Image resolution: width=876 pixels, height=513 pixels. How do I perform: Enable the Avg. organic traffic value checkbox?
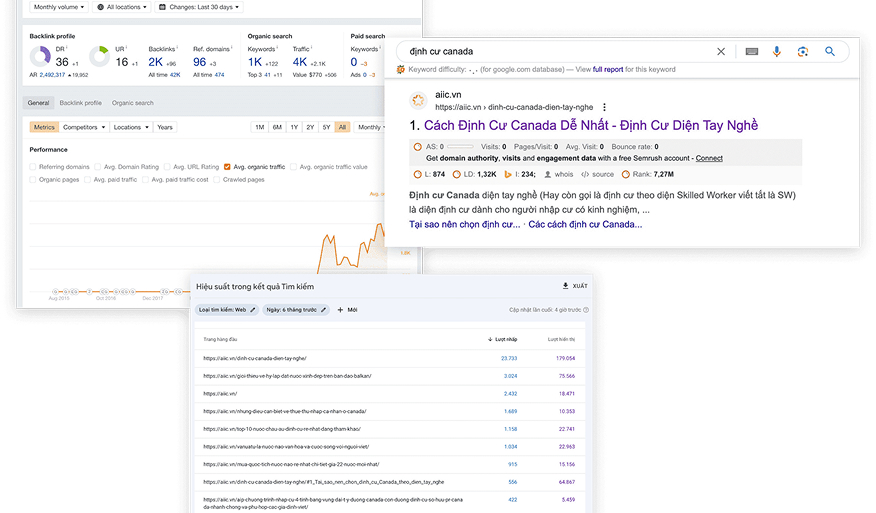point(293,167)
